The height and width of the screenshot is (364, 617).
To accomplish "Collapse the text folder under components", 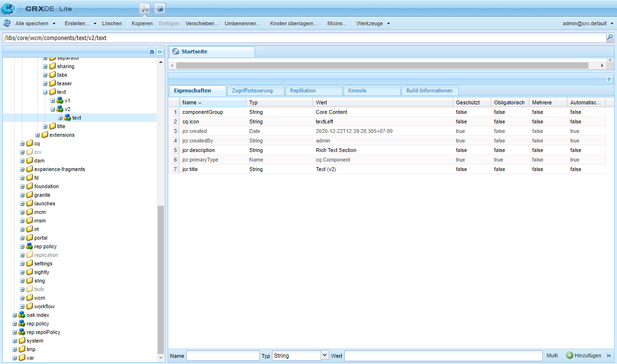I will (x=45, y=92).
